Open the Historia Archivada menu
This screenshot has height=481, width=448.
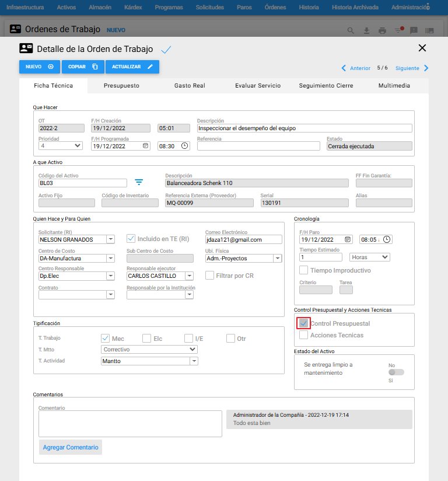[355, 8]
